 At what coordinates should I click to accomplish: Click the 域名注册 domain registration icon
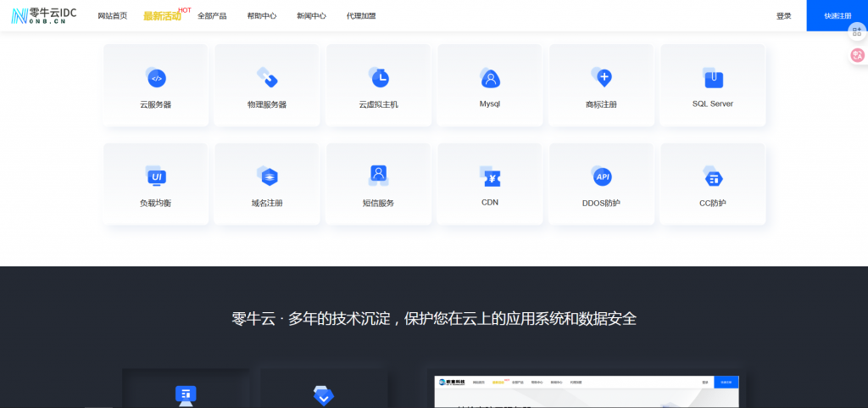267,176
